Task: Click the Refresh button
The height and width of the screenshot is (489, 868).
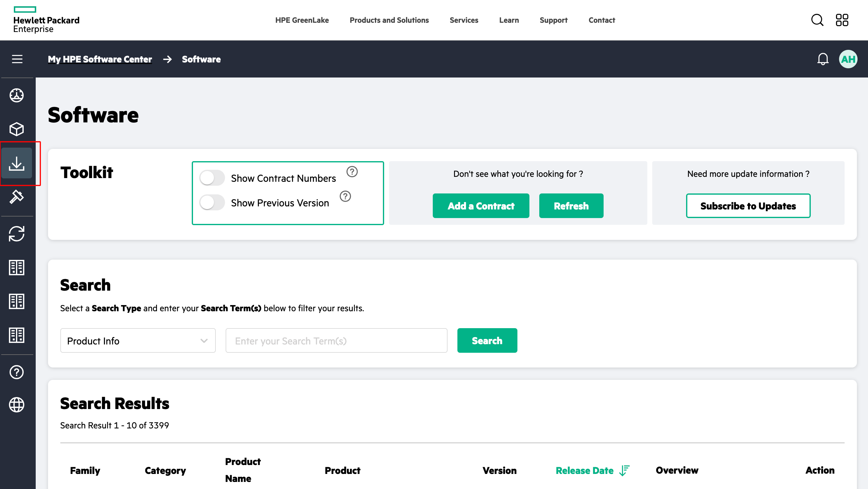Action: pyautogui.click(x=571, y=206)
